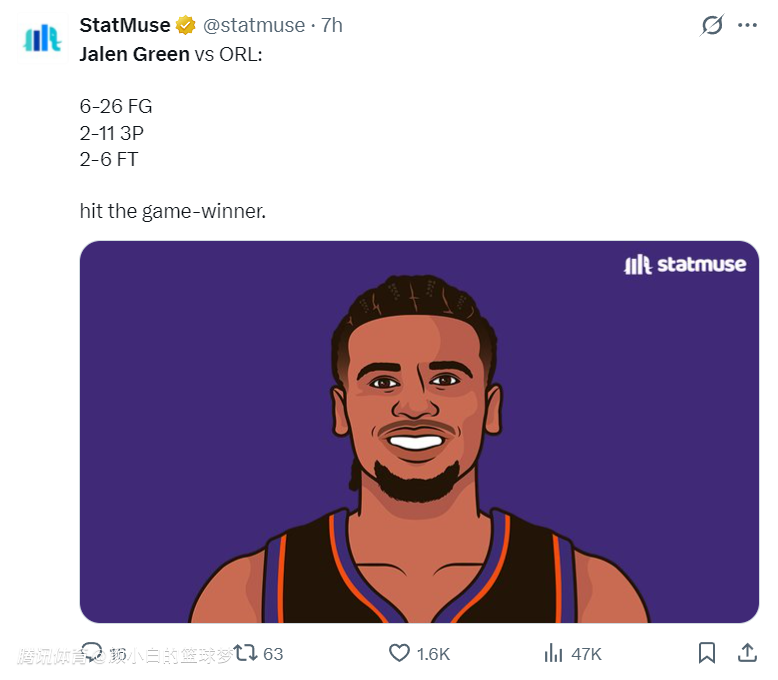Click the bold Jalen Green text
This screenshot has height=680, width=778.
(134, 54)
